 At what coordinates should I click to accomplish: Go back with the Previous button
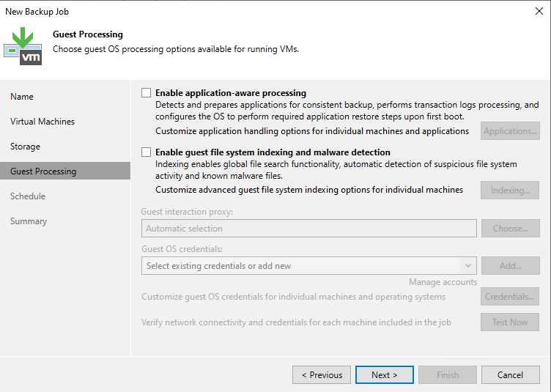coord(321,374)
